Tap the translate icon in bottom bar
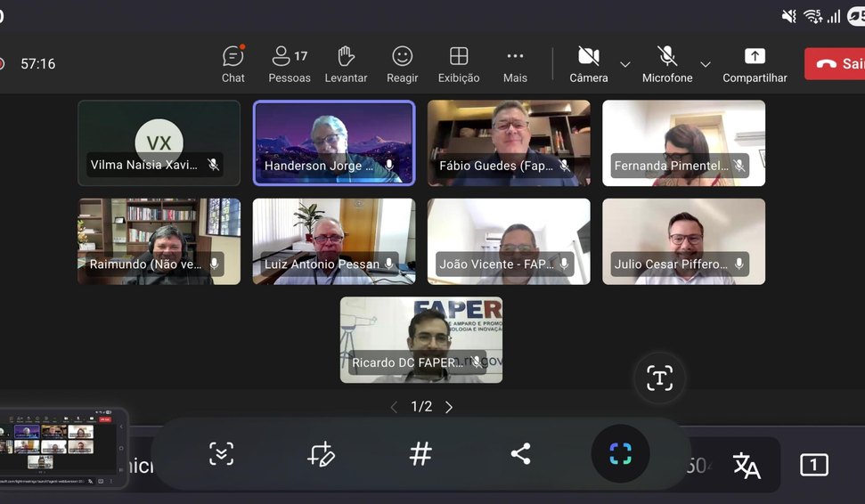Image resolution: width=865 pixels, height=504 pixels. click(747, 465)
